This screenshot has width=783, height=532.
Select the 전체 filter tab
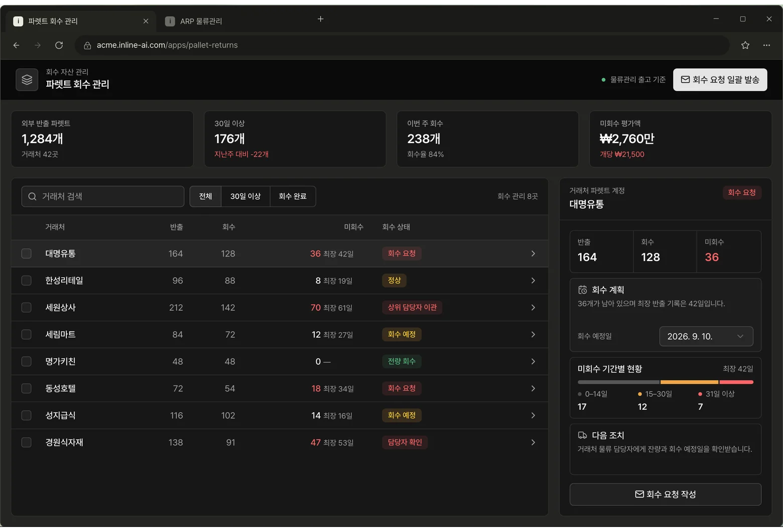(205, 196)
